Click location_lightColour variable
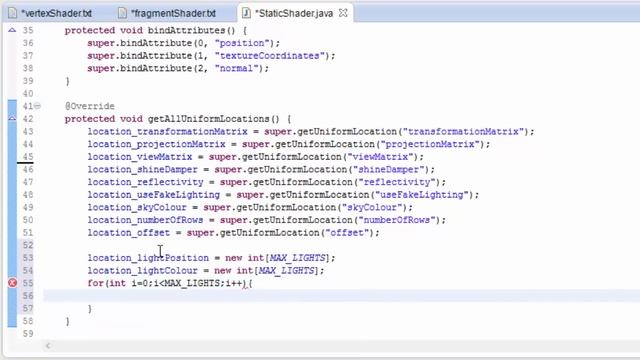The height and width of the screenshot is (360, 640). (142, 271)
